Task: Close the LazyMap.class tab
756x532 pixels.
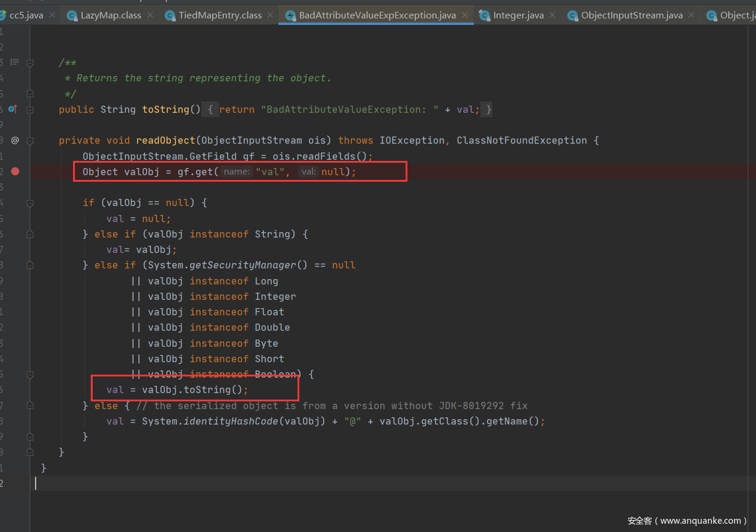Action: [x=150, y=15]
